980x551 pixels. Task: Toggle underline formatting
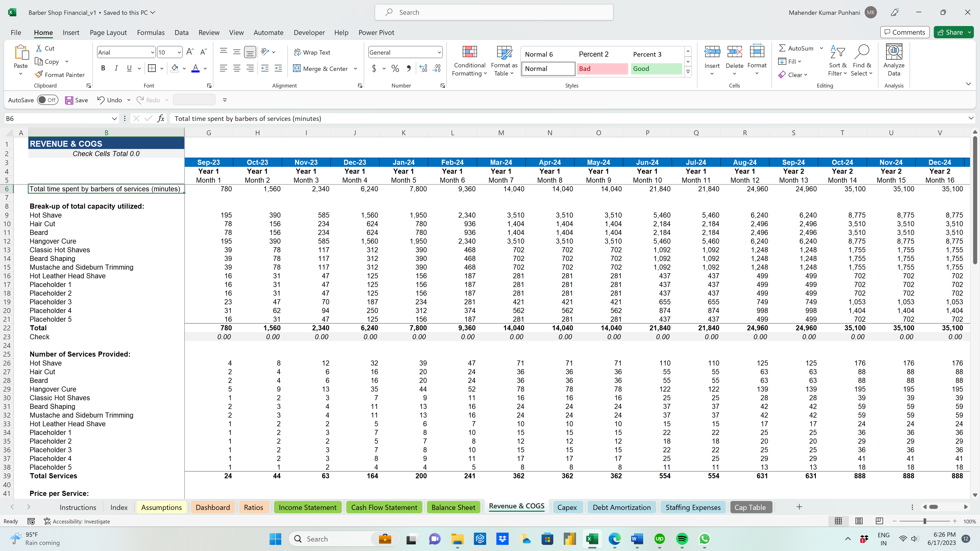point(129,68)
